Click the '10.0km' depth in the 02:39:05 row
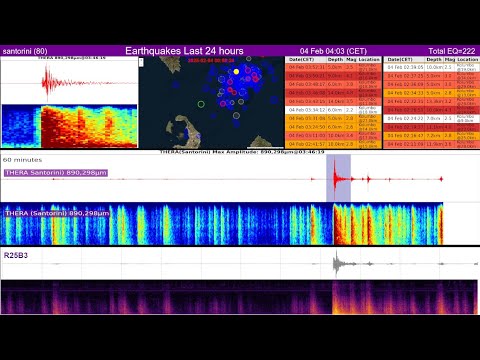Viewport: 480px width, 360px height. pyautogui.click(x=434, y=67)
